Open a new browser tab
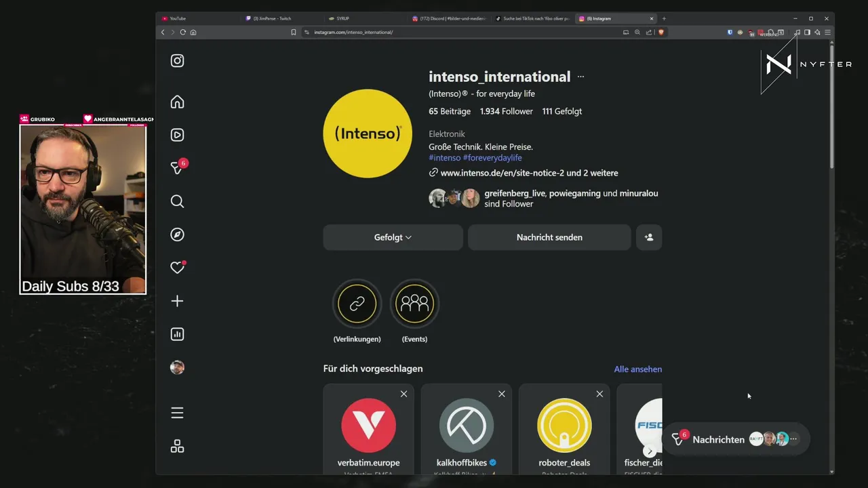The height and width of the screenshot is (488, 868). pyautogui.click(x=664, y=18)
